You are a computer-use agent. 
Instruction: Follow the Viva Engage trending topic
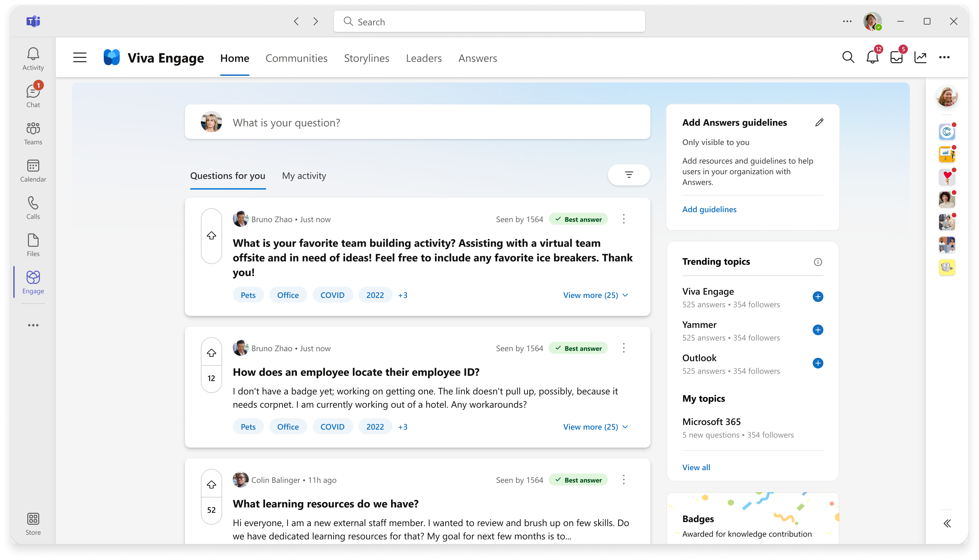[818, 297]
